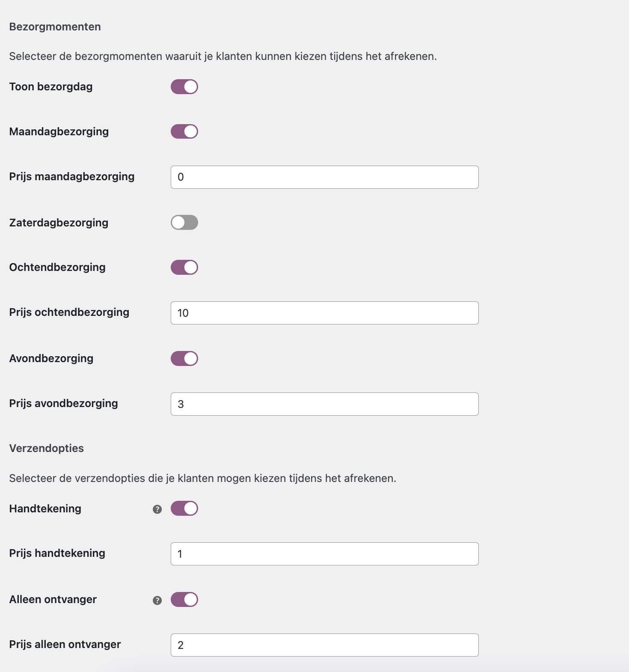
Task: Disable the Alleen ontvanger switch
Action: tap(184, 600)
